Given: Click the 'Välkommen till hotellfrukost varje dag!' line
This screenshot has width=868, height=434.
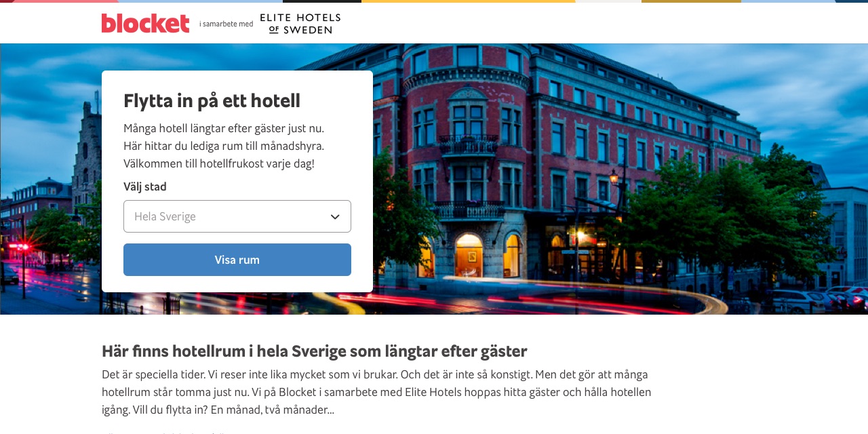Looking at the screenshot, I should point(219,163).
